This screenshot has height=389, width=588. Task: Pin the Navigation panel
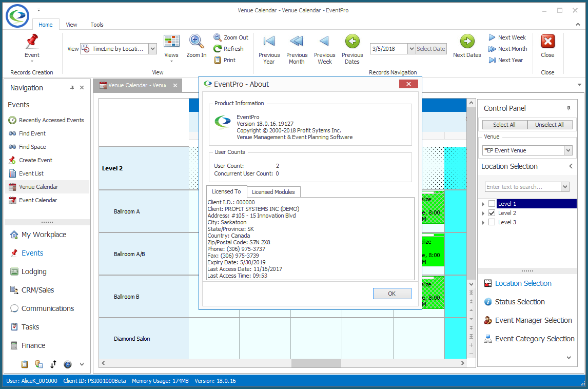point(72,88)
